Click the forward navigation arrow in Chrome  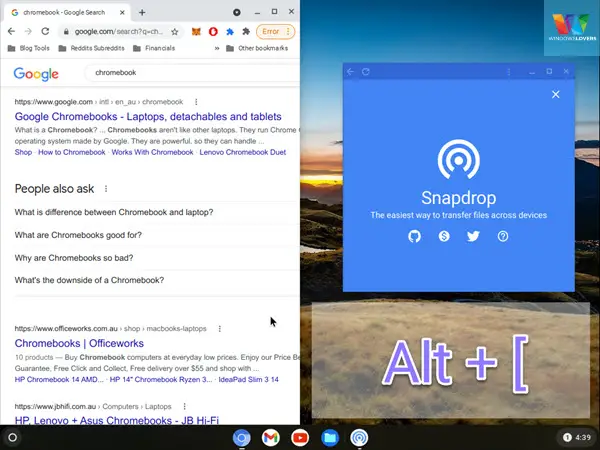click(28, 31)
